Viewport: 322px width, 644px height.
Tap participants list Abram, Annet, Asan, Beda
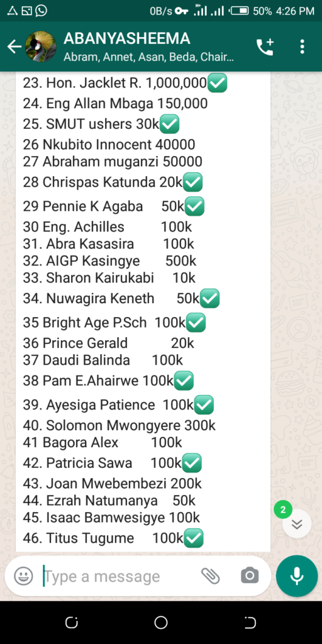148,57
